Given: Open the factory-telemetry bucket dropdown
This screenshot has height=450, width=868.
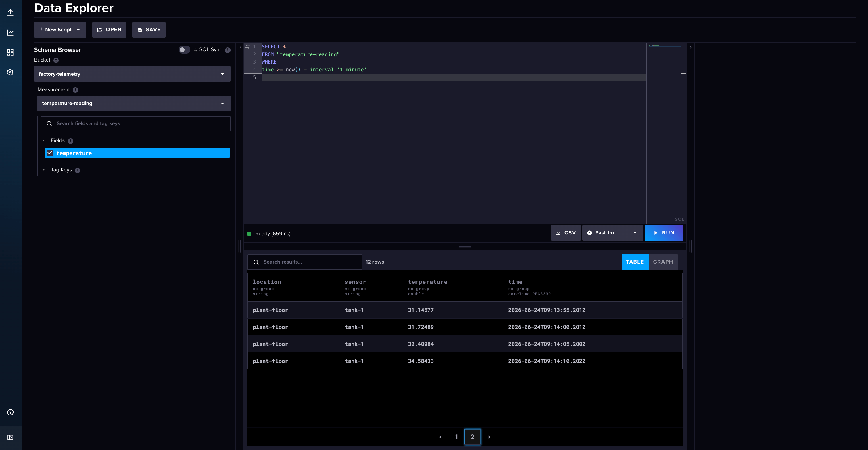Looking at the screenshot, I should 132,74.
